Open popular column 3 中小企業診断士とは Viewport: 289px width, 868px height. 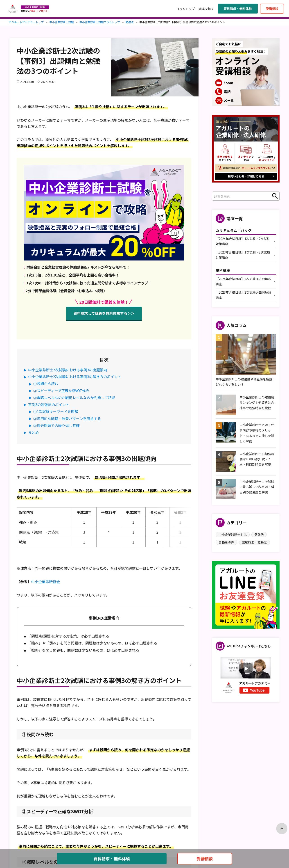tap(246, 433)
